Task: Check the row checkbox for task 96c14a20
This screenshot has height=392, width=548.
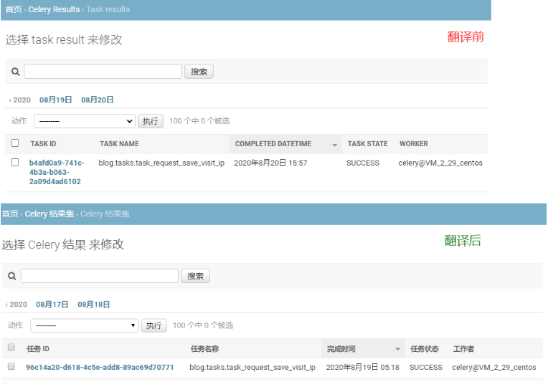Action: 11,366
